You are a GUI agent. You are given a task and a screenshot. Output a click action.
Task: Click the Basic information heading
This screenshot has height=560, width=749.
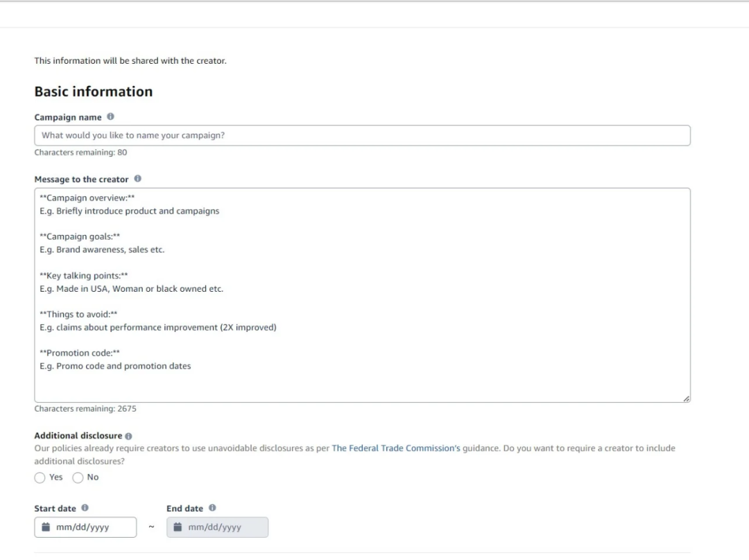[94, 91]
